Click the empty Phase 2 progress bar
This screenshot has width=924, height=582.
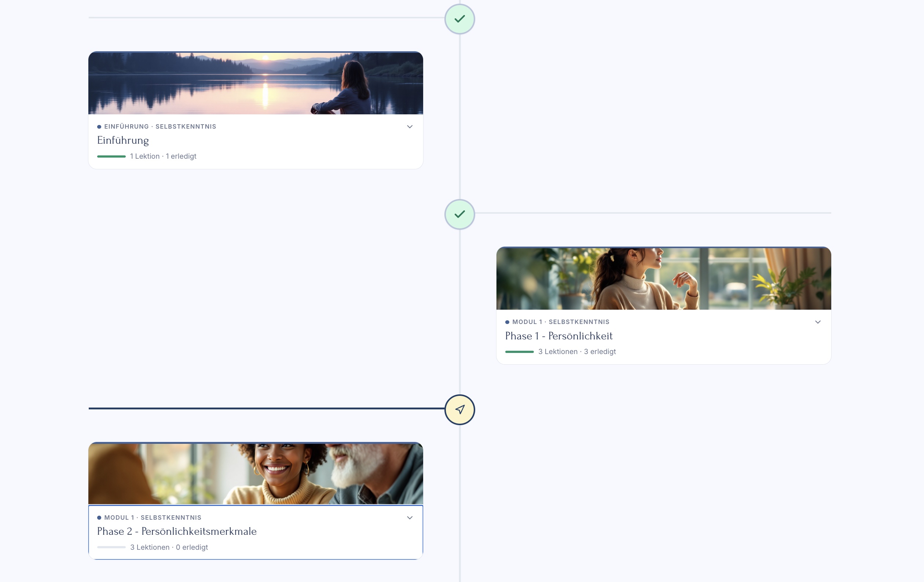coord(111,548)
